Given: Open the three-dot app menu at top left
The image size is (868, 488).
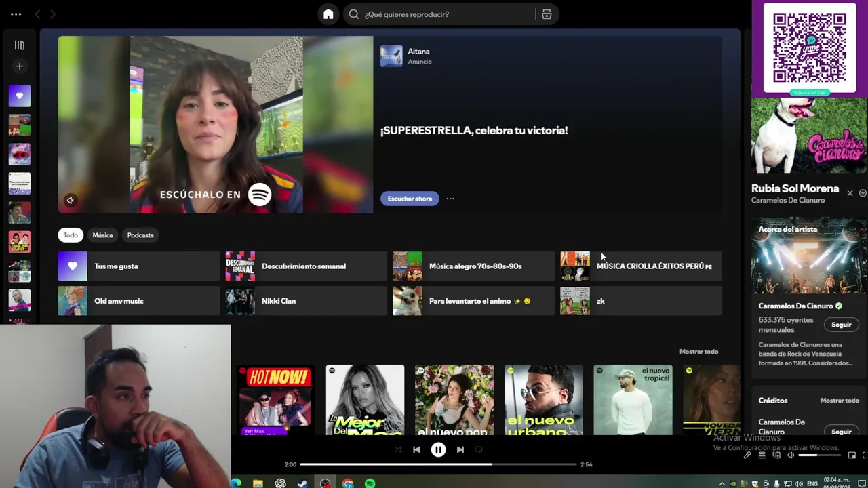Looking at the screenshot, I should coord(16,14).
